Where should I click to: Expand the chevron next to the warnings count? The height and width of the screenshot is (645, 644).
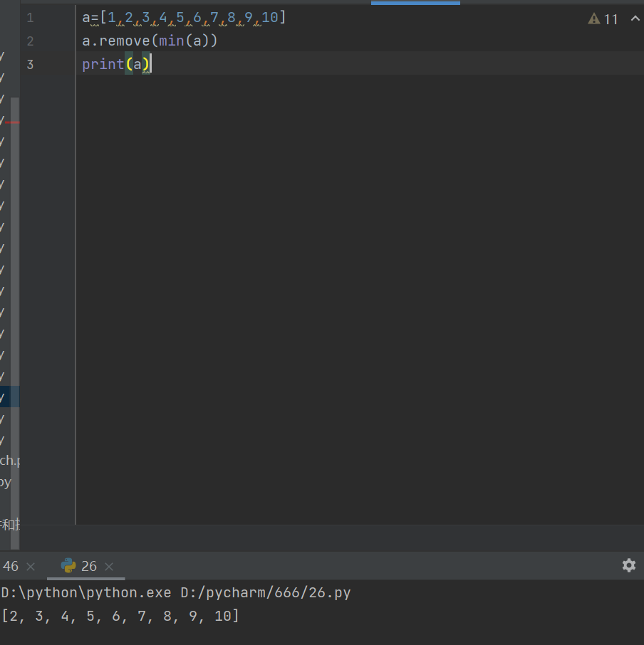635,19
